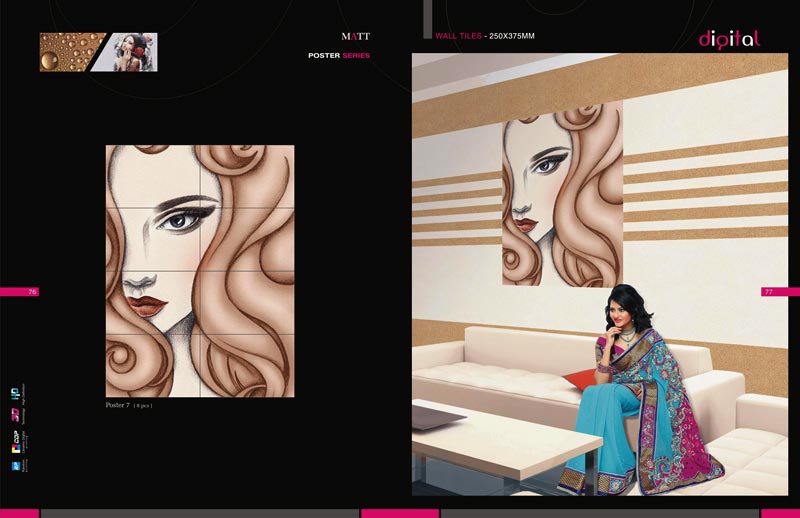Viewport: 800px width, 518px height.
Task: Click the MATT heading text
Action: click(355, 36)
